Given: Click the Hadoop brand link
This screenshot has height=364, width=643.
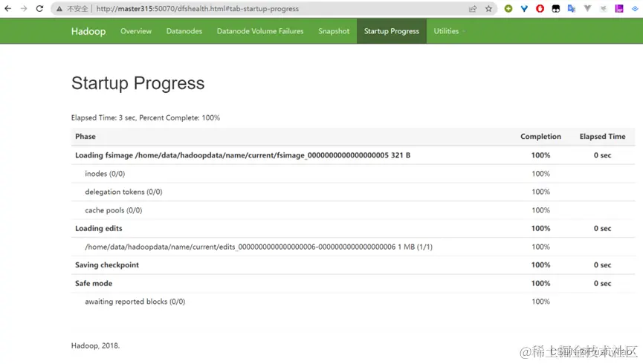Looking at the screenshot, I should point(88,31).
